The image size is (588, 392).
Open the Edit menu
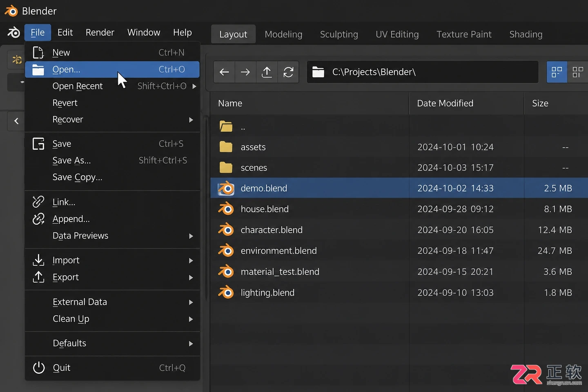coord(65,32)
